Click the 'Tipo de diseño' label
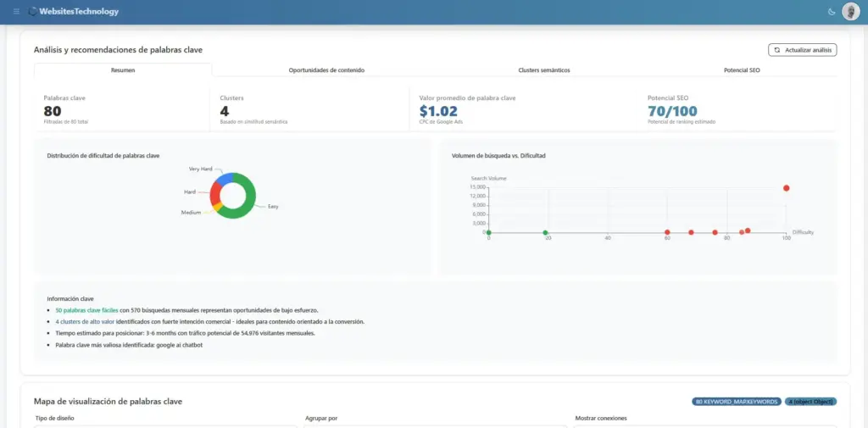The width and height of the screenshot is (868, 428). 54,418
